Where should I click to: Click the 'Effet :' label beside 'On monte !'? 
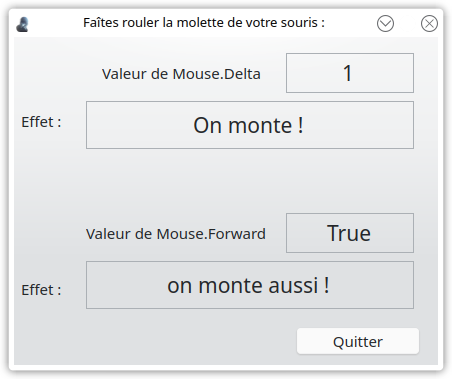point(41,122)
